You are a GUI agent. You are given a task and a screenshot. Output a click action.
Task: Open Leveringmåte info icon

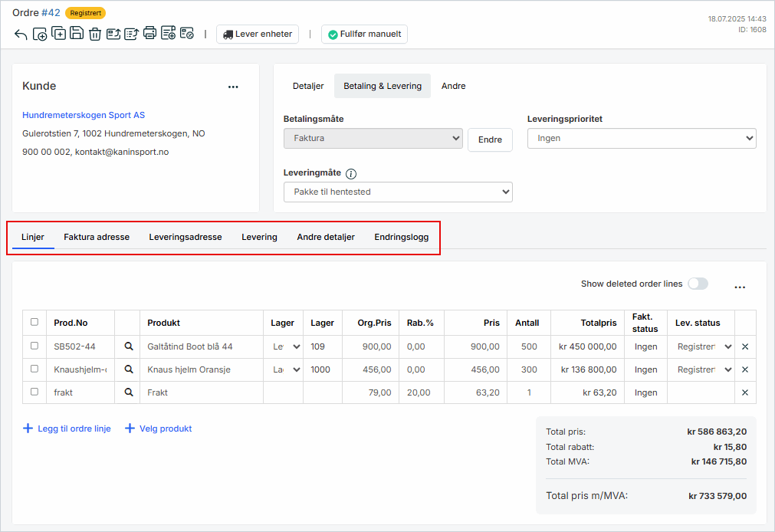click(351, 173)
